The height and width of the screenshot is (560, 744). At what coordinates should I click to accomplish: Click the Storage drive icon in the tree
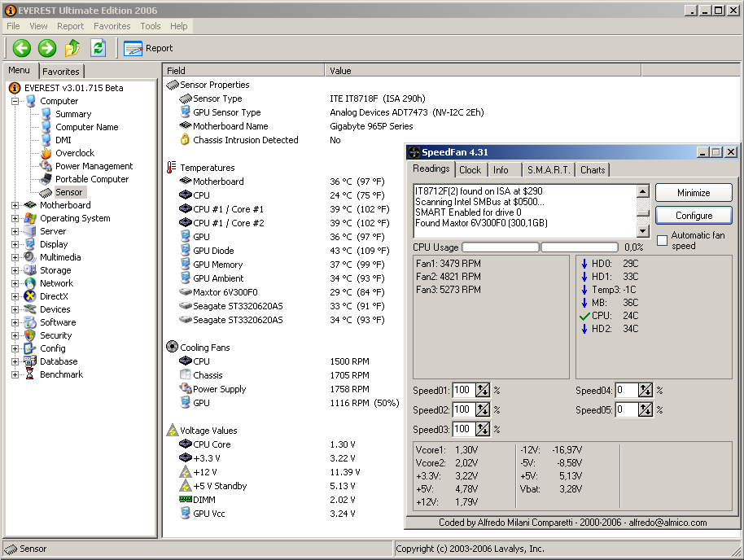(x=30, y=270)
